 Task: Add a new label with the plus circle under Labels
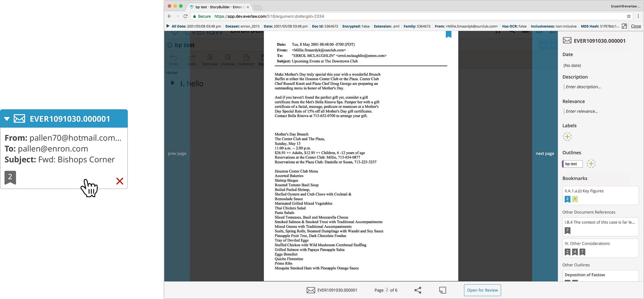coord(567,137)
